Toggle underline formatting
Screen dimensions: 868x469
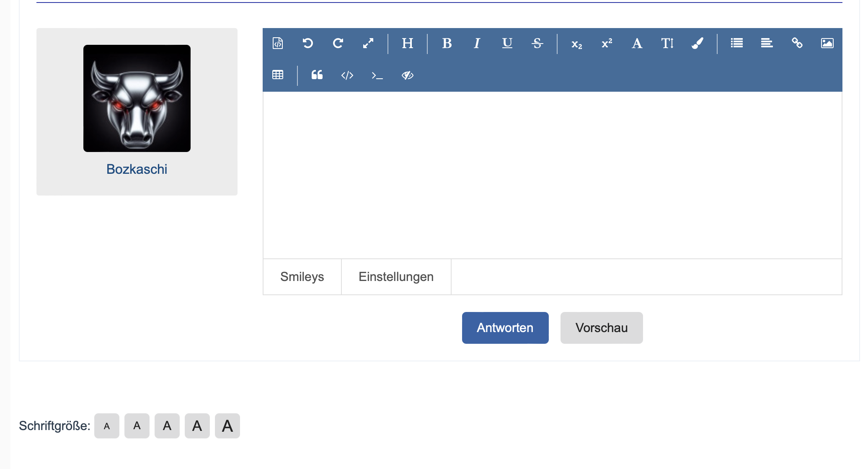tap(507, 43)
